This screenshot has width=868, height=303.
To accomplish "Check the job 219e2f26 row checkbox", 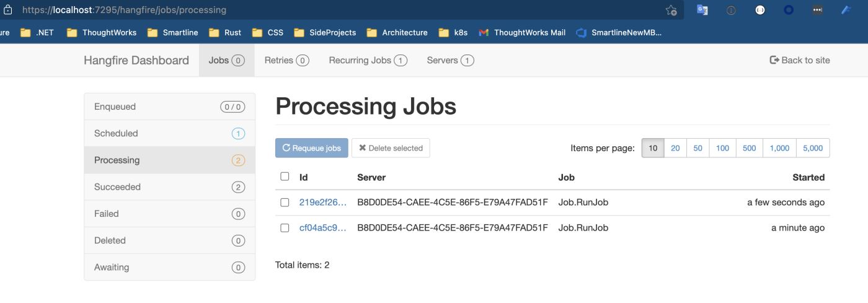I will tap(285, 202).
